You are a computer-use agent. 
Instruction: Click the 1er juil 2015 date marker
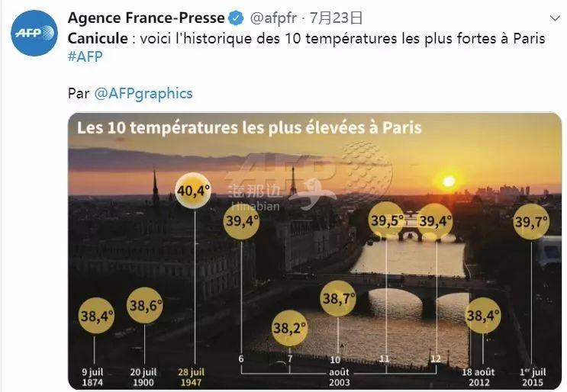(532, 377)
